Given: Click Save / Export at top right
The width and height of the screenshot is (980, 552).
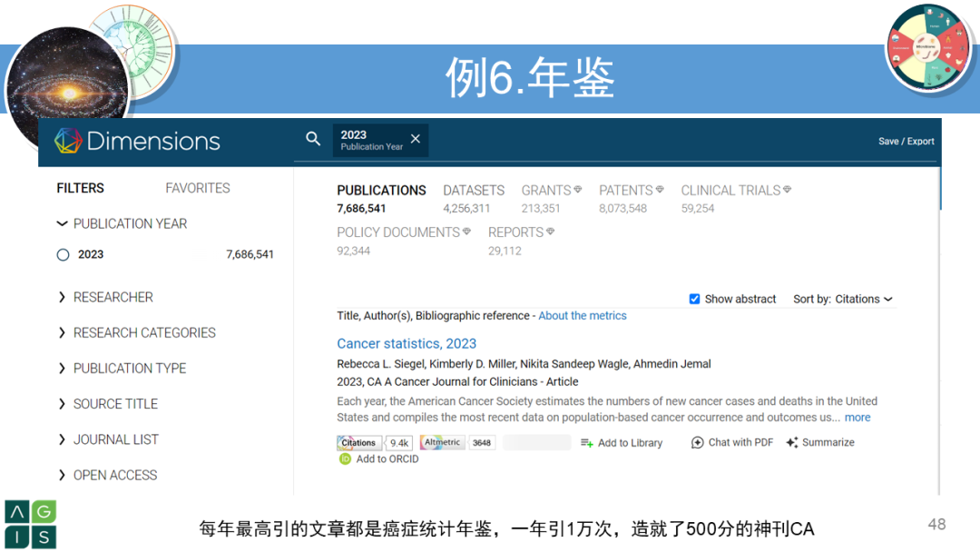Looking at the screenshot, I should click(906, 141).
